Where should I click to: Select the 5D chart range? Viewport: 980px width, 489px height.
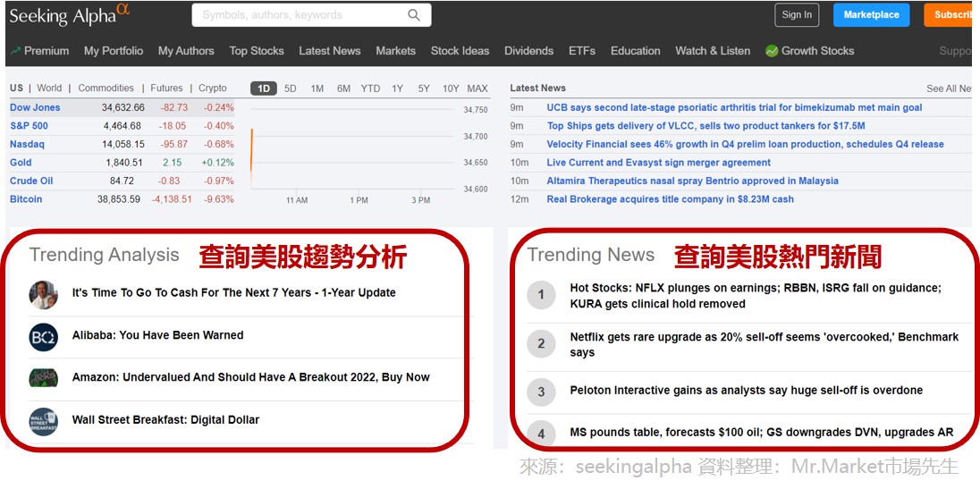pyautogui.click(x=291, y=89)
